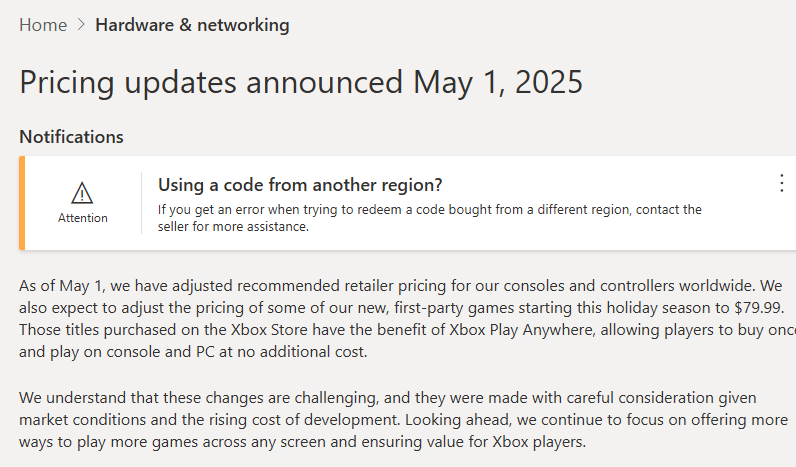Click the Home breadcrumb link
This screenshot has width=796, height=467.
43,25
